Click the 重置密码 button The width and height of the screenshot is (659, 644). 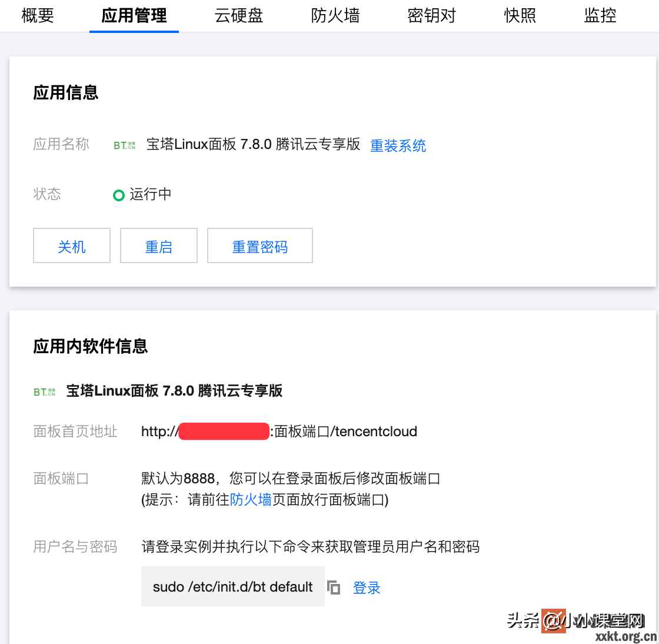(259, 245)
